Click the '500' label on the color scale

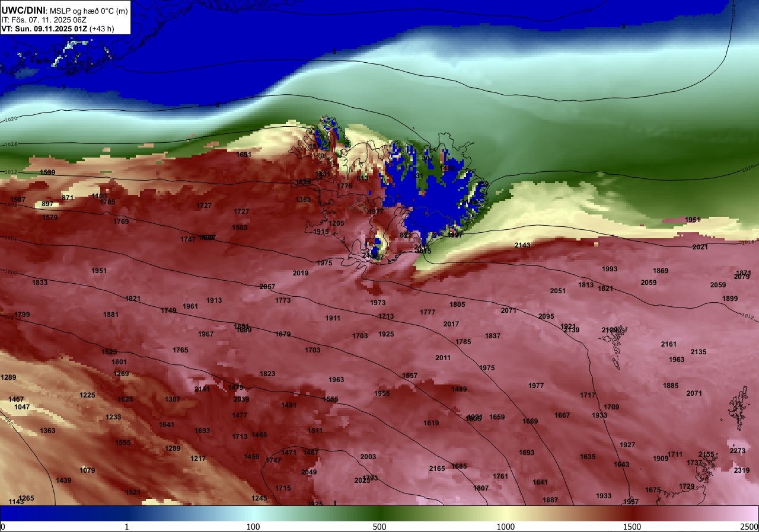coord(379,527)
